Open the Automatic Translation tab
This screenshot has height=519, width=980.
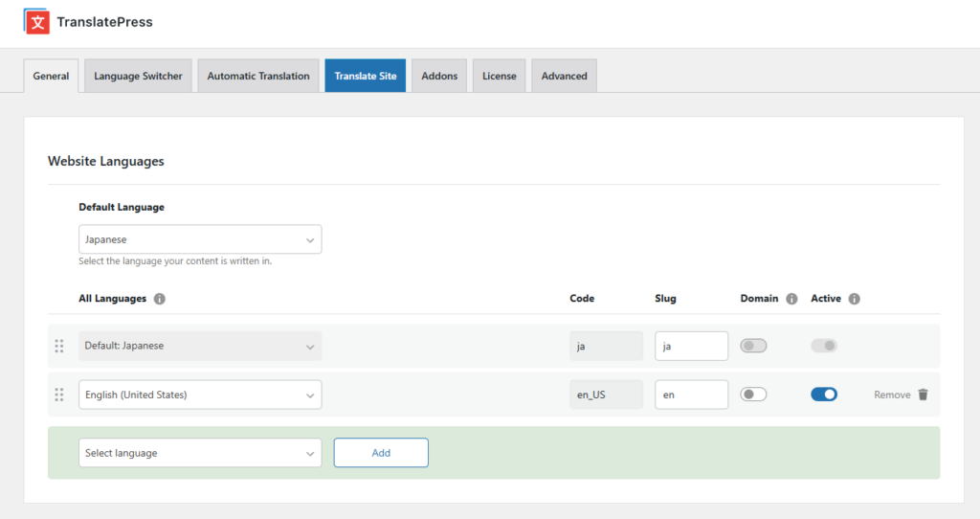(x=258, y=77)
